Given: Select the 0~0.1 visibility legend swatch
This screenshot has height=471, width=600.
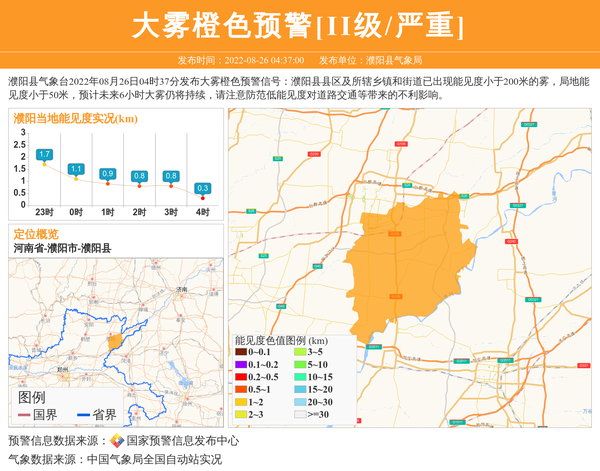Looking at the screenshot, I should pos(241,352).
